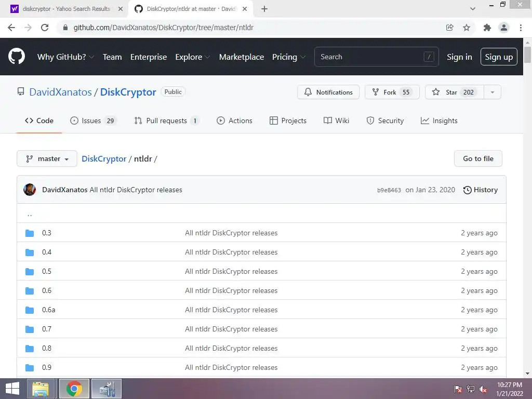Go up to parent directory via ..
Image resolution: width=532 pixels, height=399 pixels.
coord(30,215)
